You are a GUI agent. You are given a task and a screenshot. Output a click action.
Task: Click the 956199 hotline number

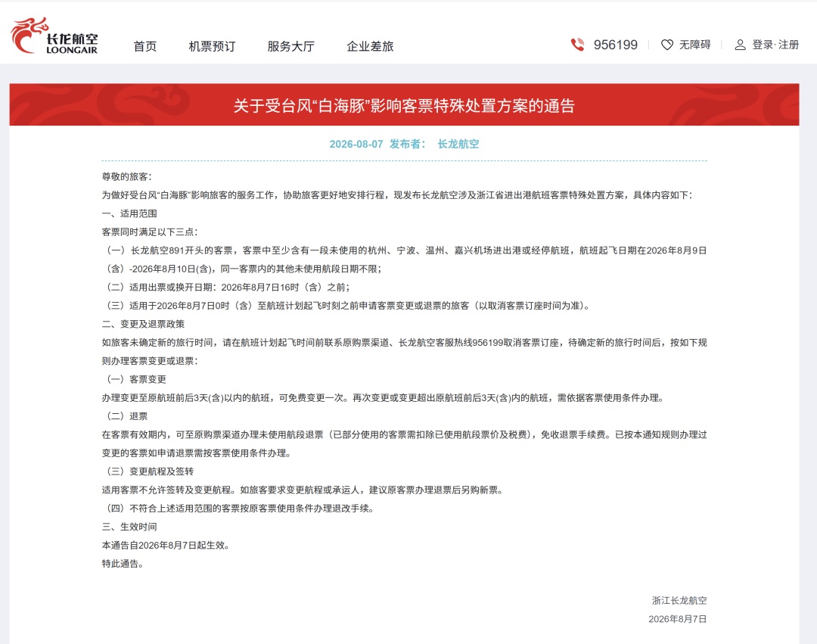[615, 45]
